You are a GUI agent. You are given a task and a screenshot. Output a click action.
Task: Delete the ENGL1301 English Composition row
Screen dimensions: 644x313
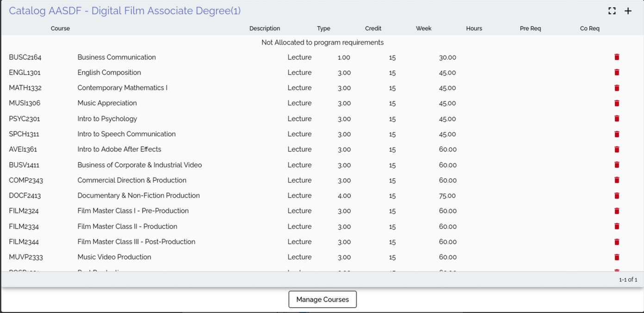coord(617,73)
